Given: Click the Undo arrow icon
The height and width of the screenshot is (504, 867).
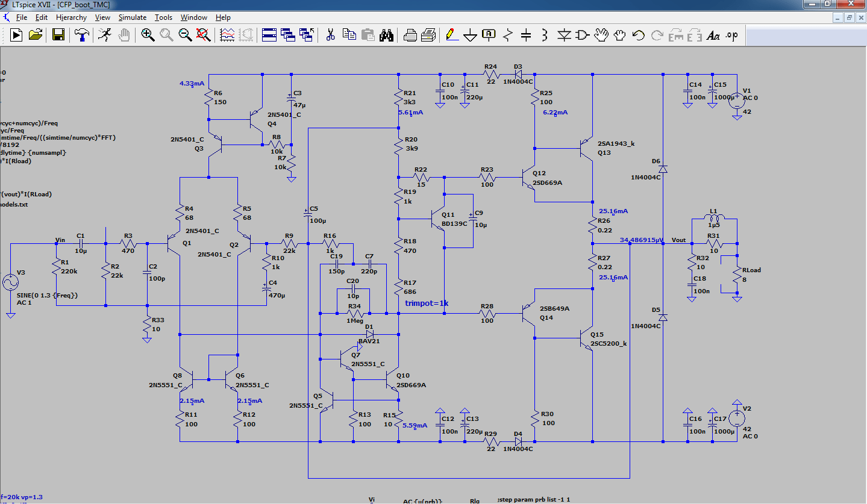Looking at the screenshot, I should click(x=638, y=35).
